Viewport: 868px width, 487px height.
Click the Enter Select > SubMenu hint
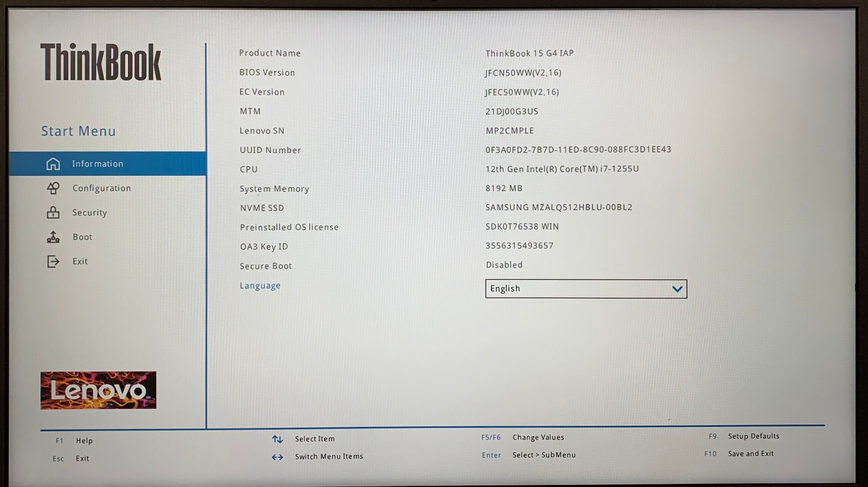coord(528,455)
